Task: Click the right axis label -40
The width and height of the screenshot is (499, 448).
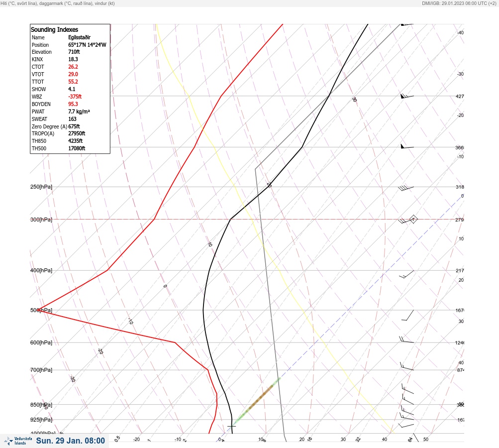Action: [x=460, y=32]
